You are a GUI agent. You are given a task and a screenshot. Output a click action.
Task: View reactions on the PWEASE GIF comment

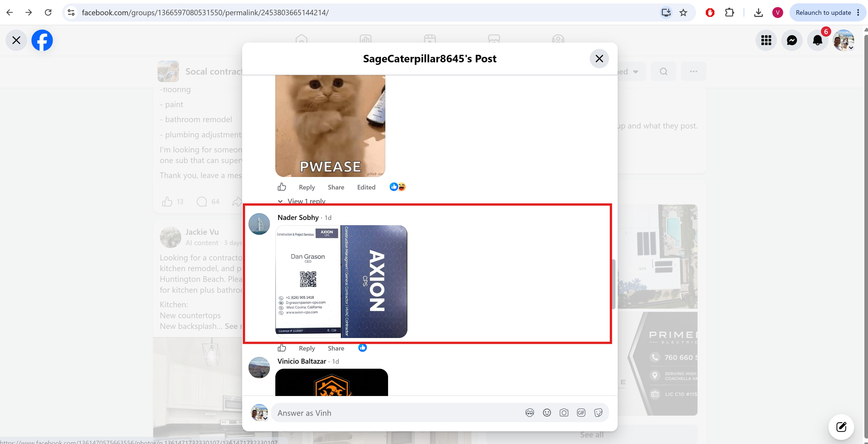[x=398, y=187]
